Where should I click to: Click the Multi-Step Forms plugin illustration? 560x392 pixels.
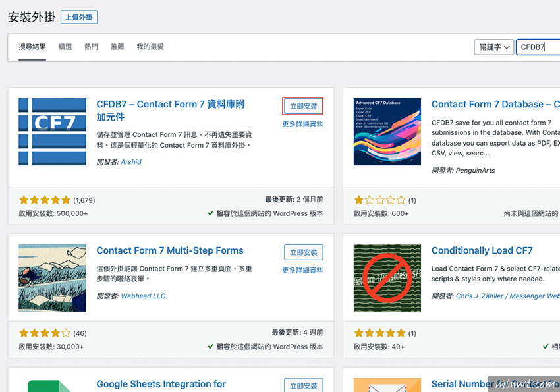pyautogui.click(x=52, y=278)
